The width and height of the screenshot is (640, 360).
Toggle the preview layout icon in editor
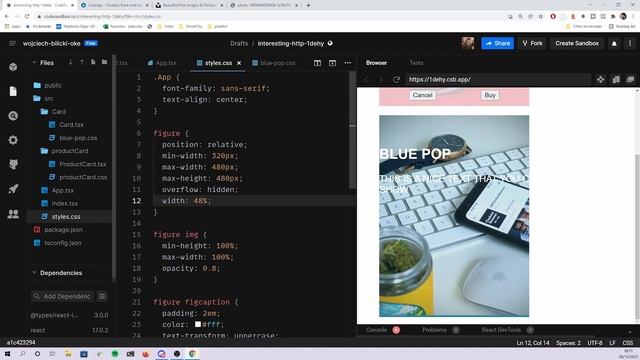coord(332,63)
